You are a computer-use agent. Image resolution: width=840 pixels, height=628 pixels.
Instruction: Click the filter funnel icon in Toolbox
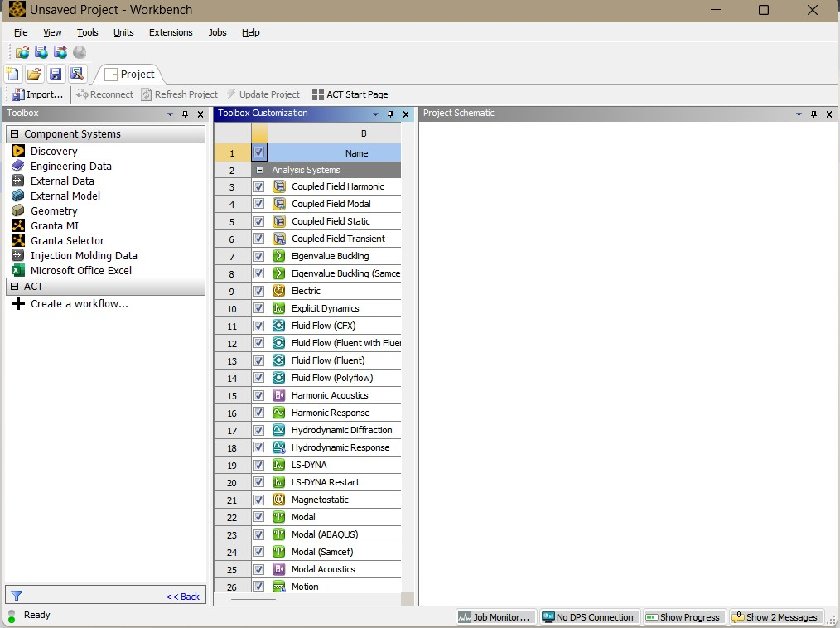[x=17, y=596]
